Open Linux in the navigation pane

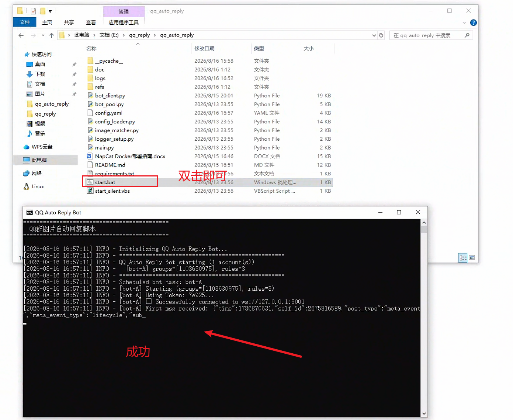point(38,186)
